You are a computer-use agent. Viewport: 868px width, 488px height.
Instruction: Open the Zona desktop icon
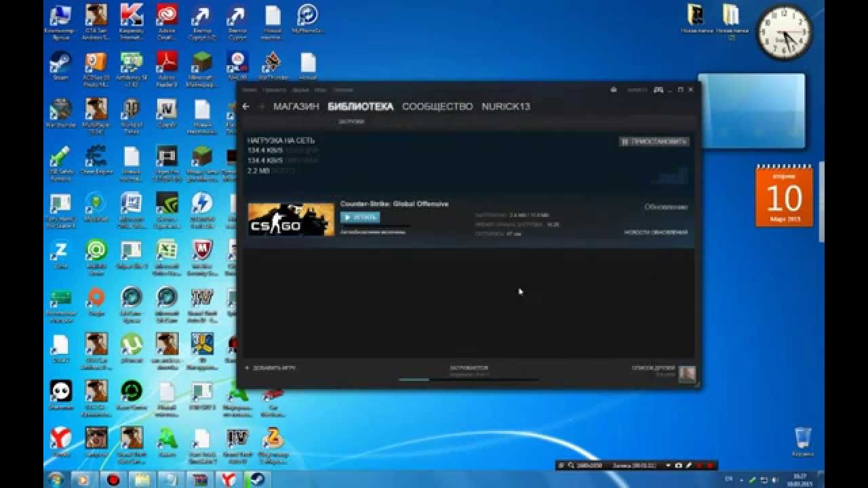(x=60, y=253)
